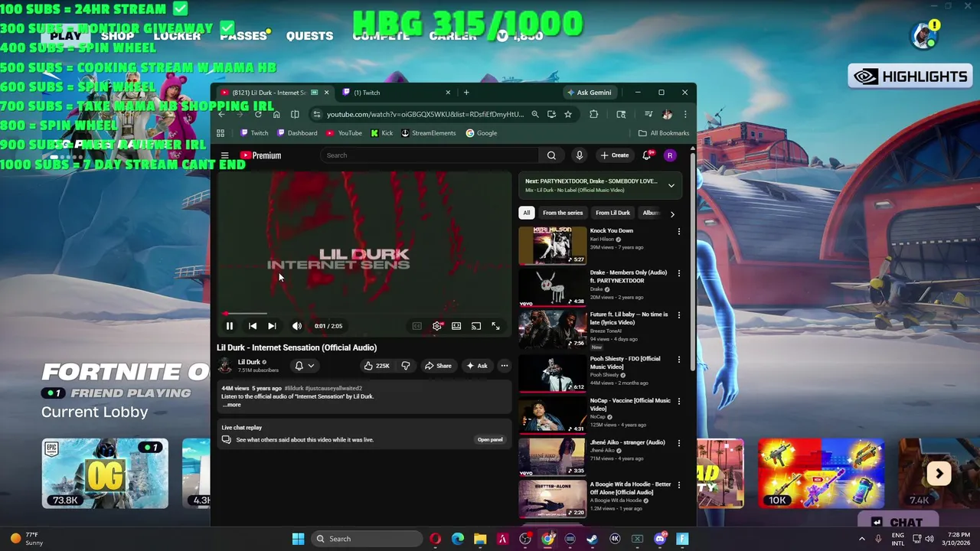This screenshot has width=980, height=551.
Task: Open Chrome three-dot menu
Action: pos(684,114)
